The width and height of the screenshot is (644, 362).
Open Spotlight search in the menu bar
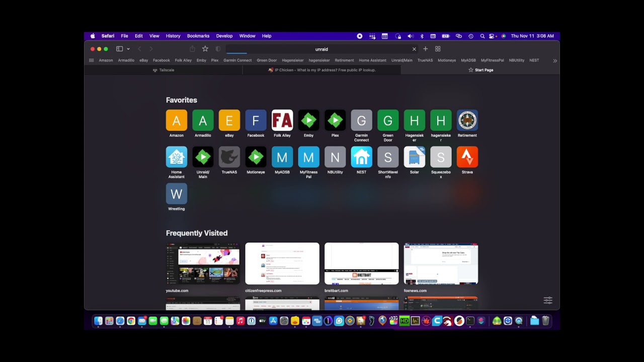coord(482,36)
